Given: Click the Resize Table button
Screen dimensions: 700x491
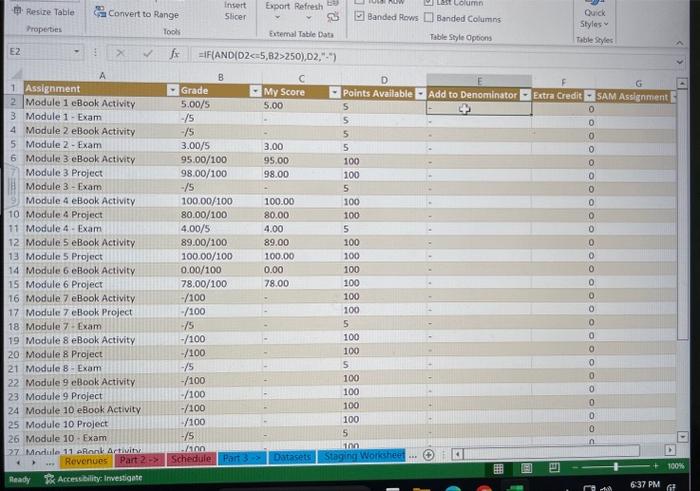Looking at the screenshot, I should [x=44, y=12].
